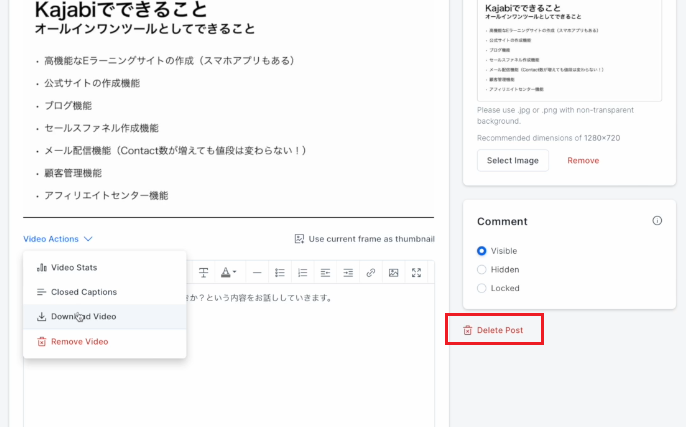The image size is (686, 427).
Task: Open the text color dropdown
Action: coord(229,273)
